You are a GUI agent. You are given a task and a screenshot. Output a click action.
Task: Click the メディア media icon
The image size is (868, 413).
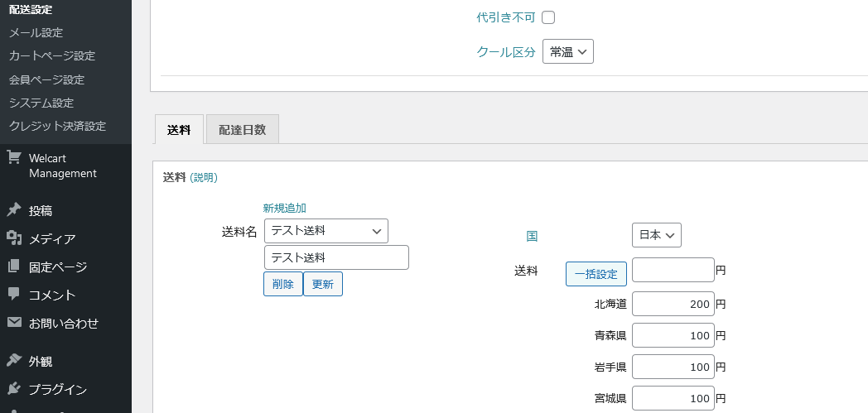[x=14, y=238]
